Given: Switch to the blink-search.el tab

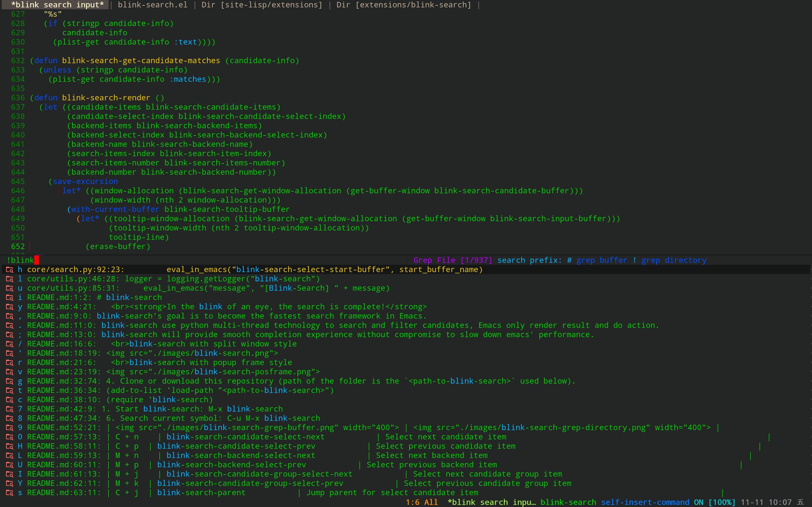Looking at the screenshot, I should pyautogui.click(x=153, y=5).
